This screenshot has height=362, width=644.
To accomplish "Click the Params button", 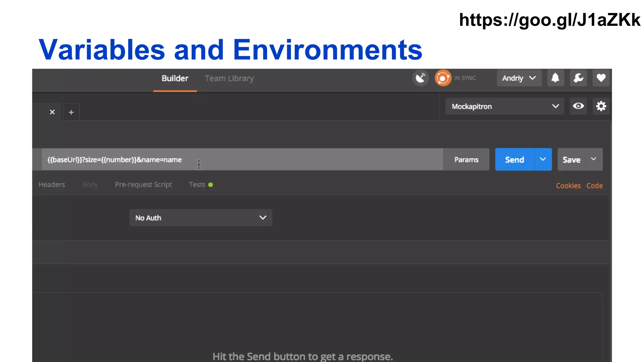I will [x=466, y=159].
